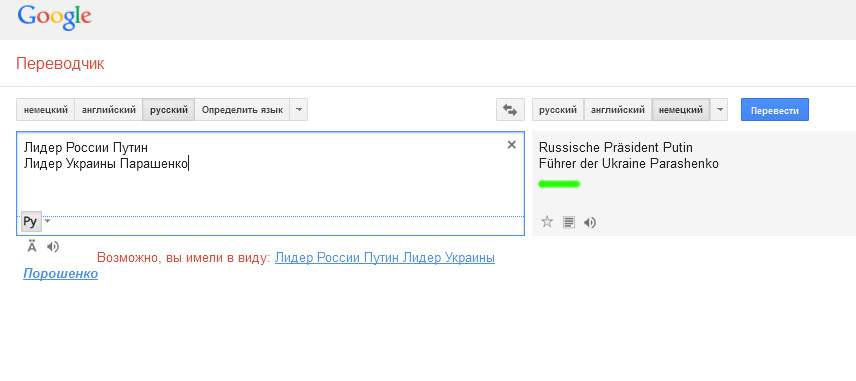The height and width of the screenshot is (381, 856).
Task: Swap source and target languages
Action: point(510,110)
